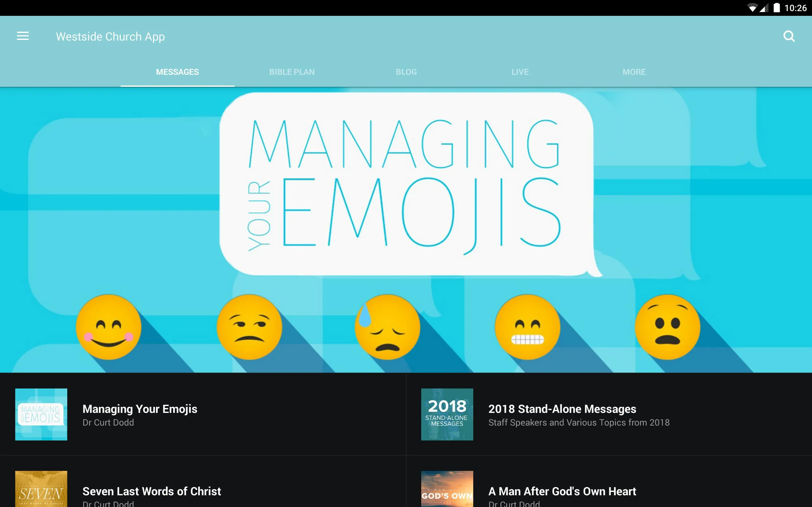
Task: Tap the skeptical face emoji icon
Action: [248, 327]
